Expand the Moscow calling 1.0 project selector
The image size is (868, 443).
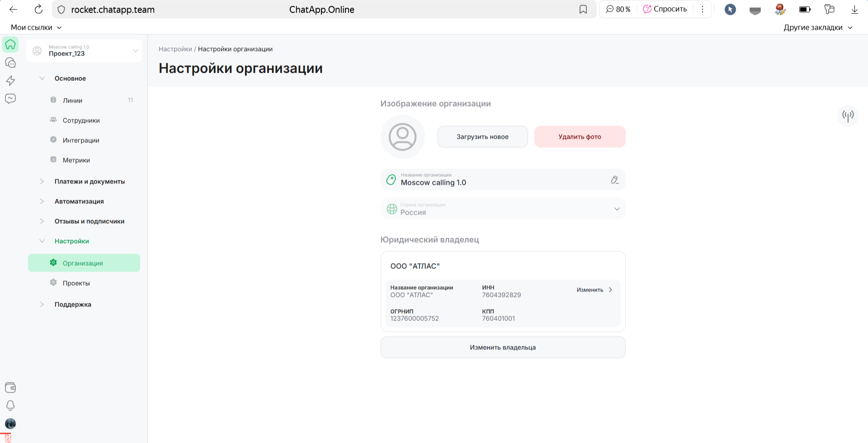pos(84,51)
